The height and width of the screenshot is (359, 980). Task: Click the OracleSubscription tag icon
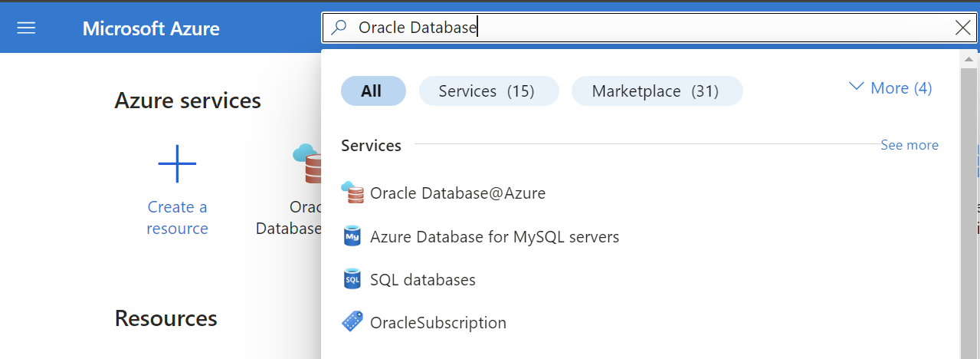[352, 322]
